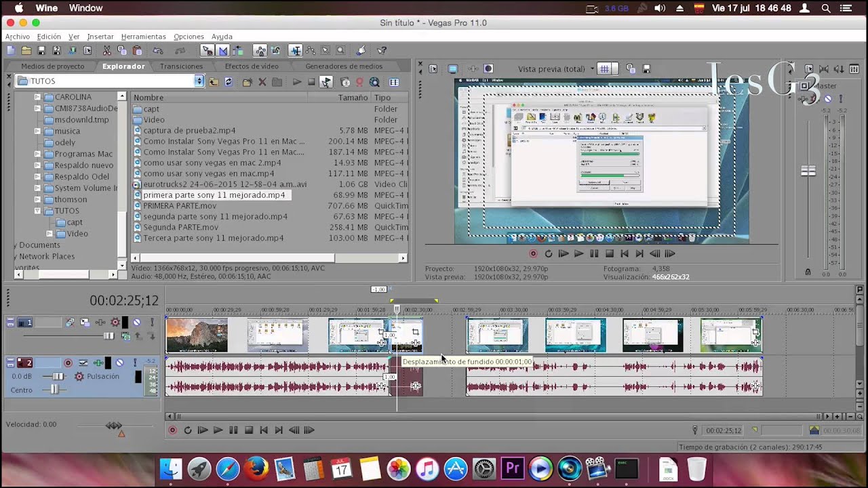Image resolution: width=868 pixels, height=488 pixels.
Task: Click the Cut scissors toolbar icon
Action: [x=106, y=50]
